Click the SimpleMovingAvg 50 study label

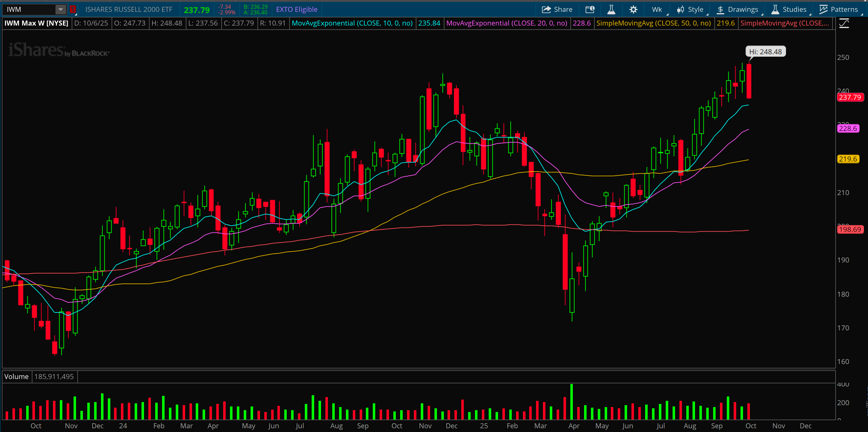(x=653, y=23)
